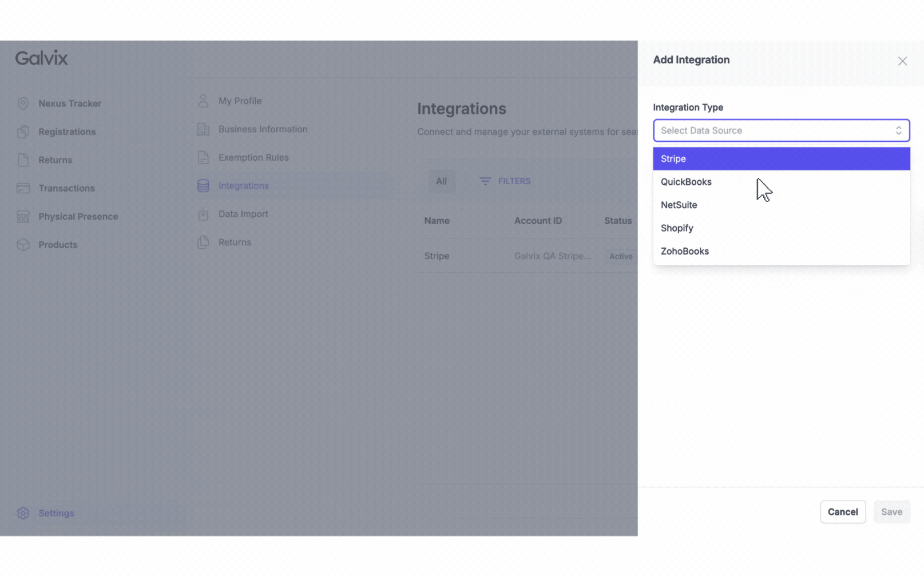Click the Integrations database icon

point(203,185)
